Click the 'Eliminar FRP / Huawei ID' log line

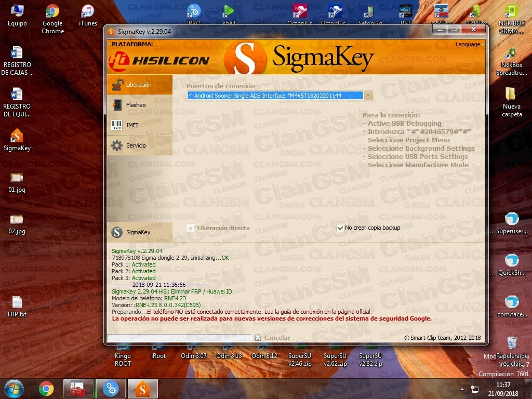point(171,291)
